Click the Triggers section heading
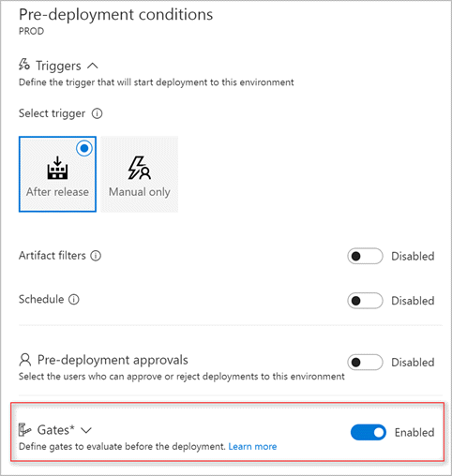 pyautogui.click(x=58, y=66)
